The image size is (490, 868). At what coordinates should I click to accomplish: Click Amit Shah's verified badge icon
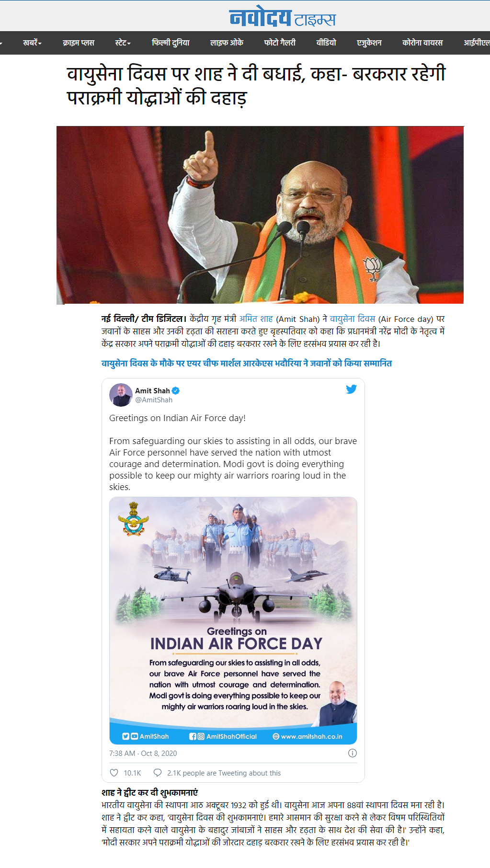[x=176, y=390]
